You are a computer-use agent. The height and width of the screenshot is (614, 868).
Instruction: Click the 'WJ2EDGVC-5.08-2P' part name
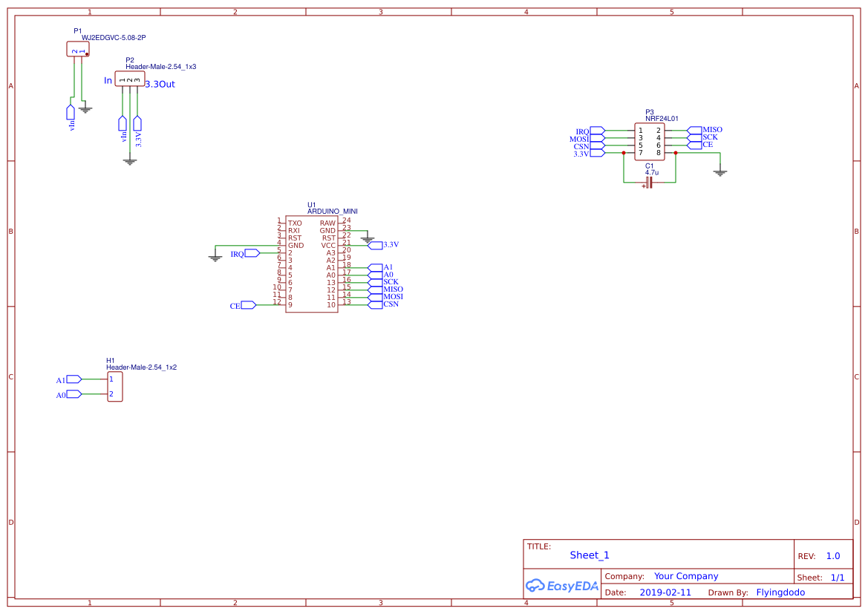(114, 38)
